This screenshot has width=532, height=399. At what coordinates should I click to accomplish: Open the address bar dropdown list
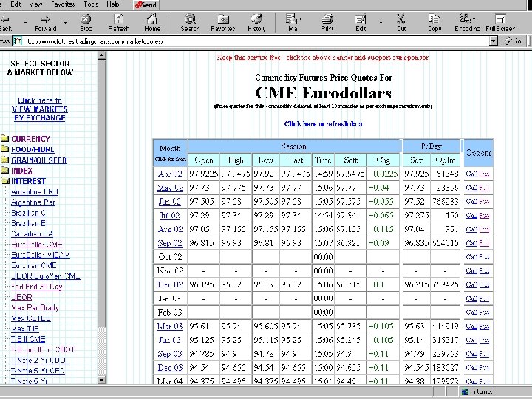(x=494, y=41)
